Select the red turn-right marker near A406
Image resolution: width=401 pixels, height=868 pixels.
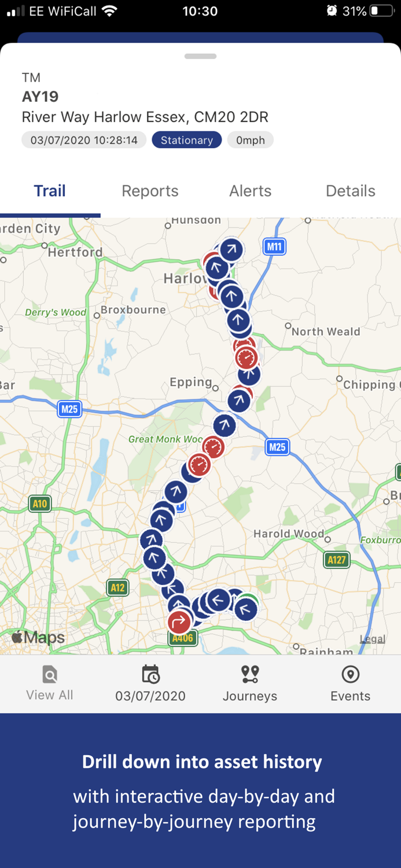179,622
